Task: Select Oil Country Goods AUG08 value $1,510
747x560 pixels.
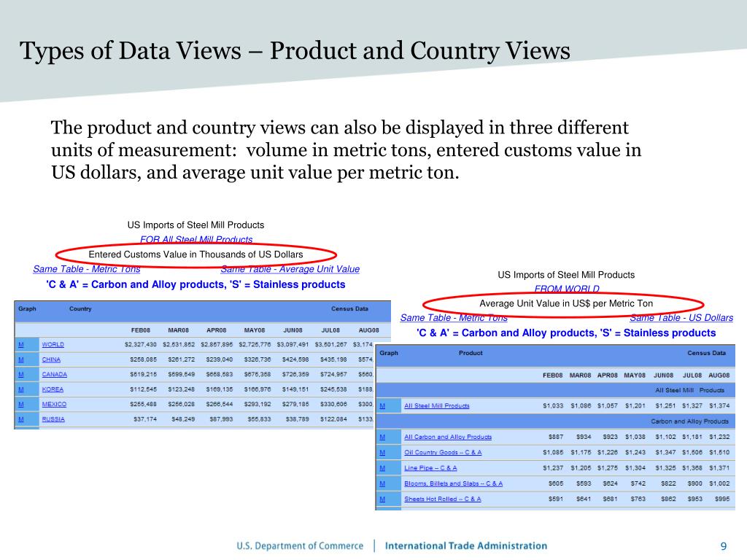Action: click(x=719, y=452)
